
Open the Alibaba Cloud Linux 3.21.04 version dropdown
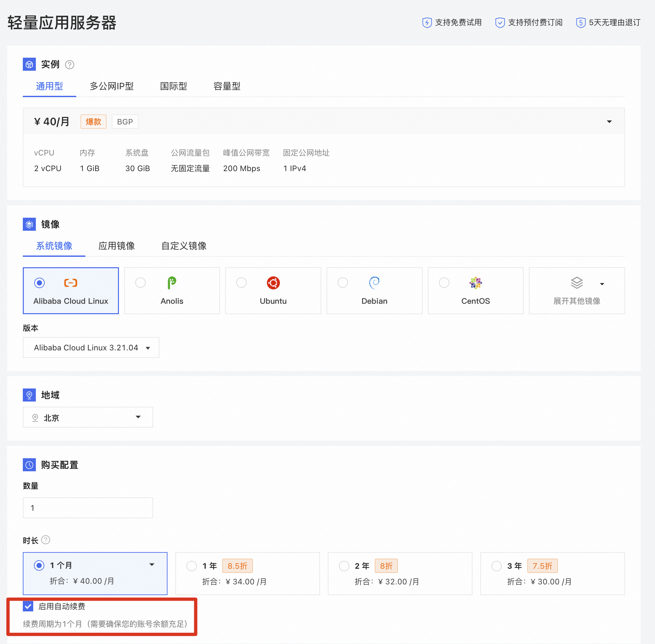pos(91,347)
